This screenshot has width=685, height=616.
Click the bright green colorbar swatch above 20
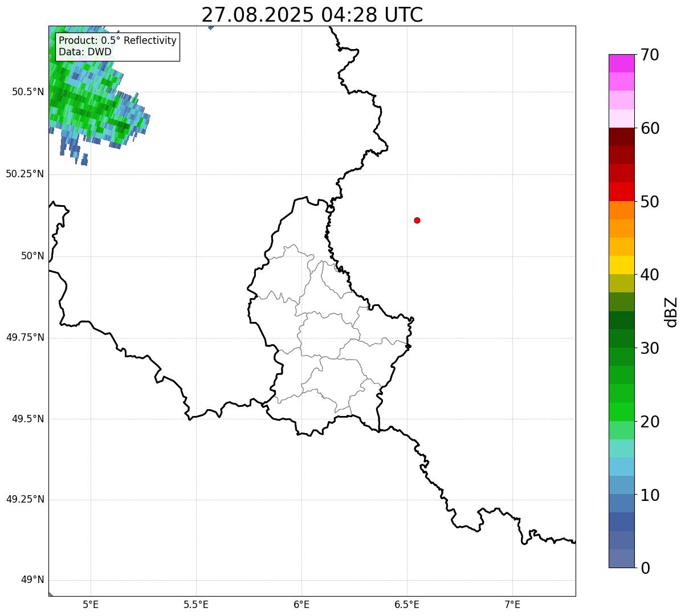(x=622, y=411)
